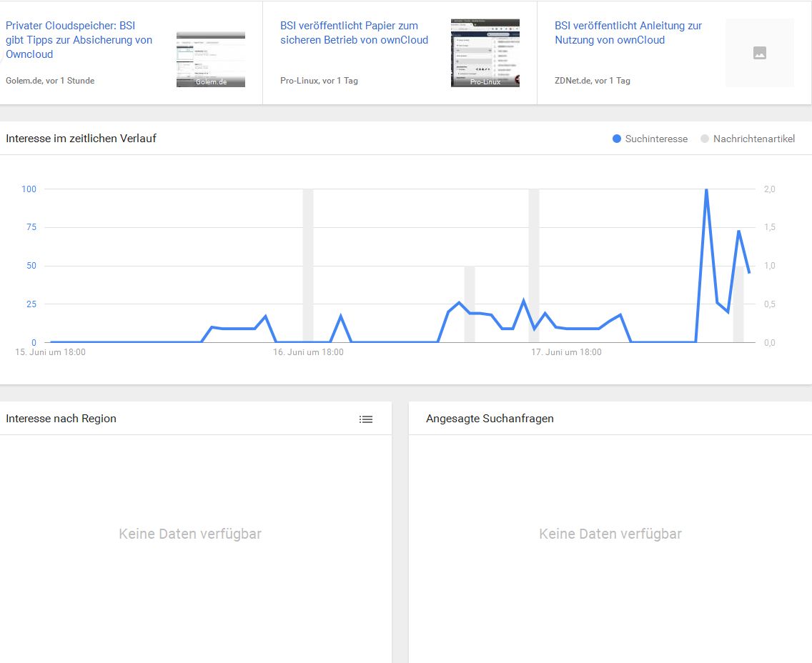Click the 75 value on the left axis
This screenshot has width=812, height=663.
[x=31, y=227]
